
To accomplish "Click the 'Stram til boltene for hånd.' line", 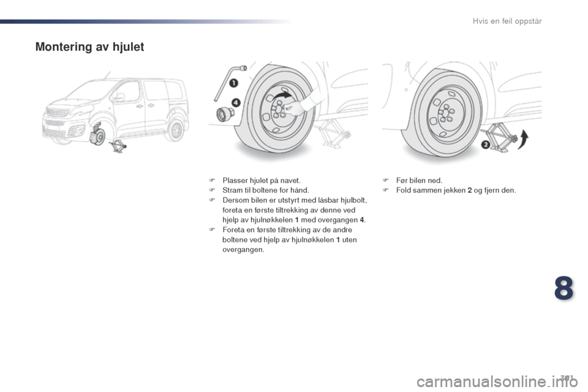I will pyautogui.click(x=265, y=190).
